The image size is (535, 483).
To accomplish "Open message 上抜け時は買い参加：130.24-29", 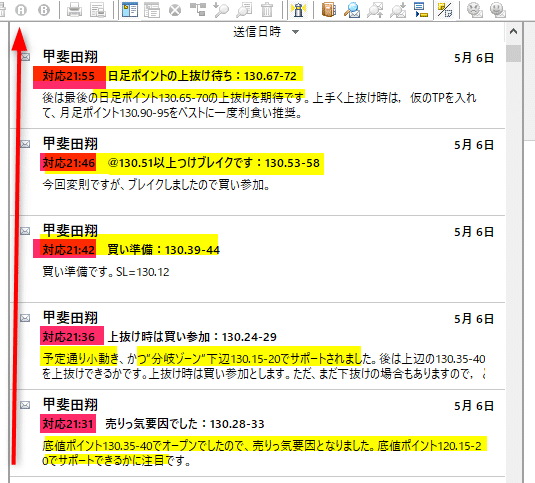I will [192, 337].
